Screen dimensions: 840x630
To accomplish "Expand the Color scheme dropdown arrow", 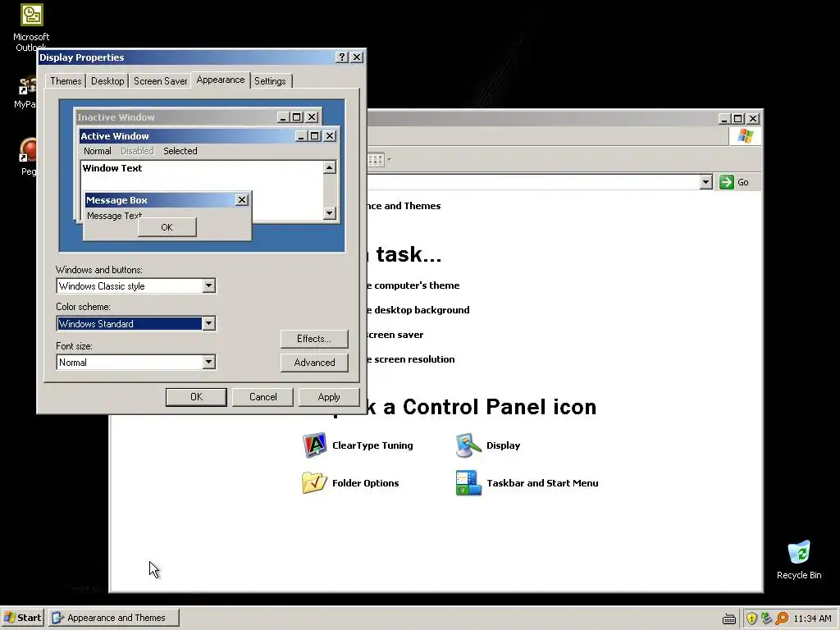I will coord(209,323).
